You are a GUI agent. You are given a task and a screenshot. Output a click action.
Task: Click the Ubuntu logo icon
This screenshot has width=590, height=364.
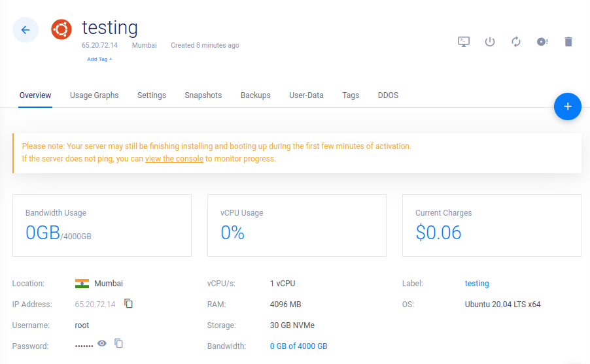pyautogui.click(x=61, y=29)
